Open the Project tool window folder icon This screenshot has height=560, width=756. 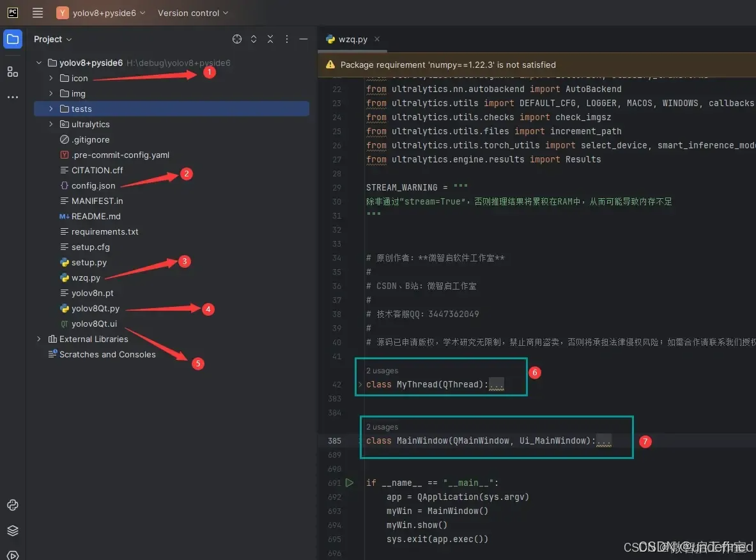click(13, 39)
